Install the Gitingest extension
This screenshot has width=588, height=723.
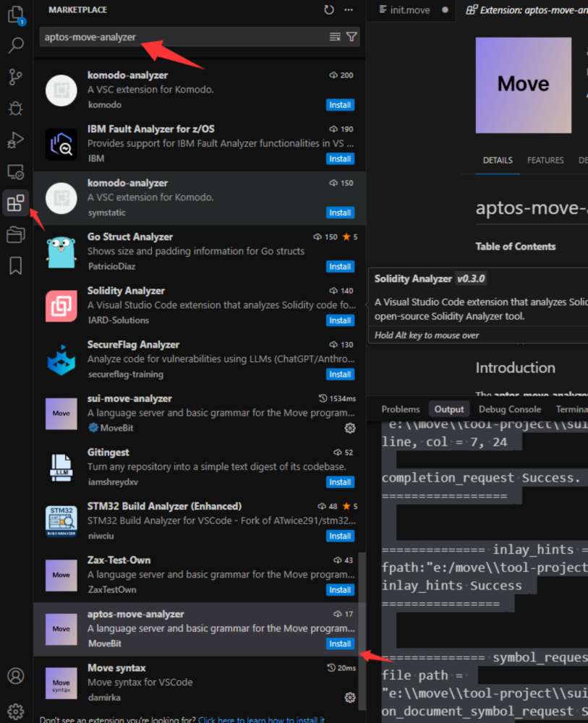tap(340, 482)
